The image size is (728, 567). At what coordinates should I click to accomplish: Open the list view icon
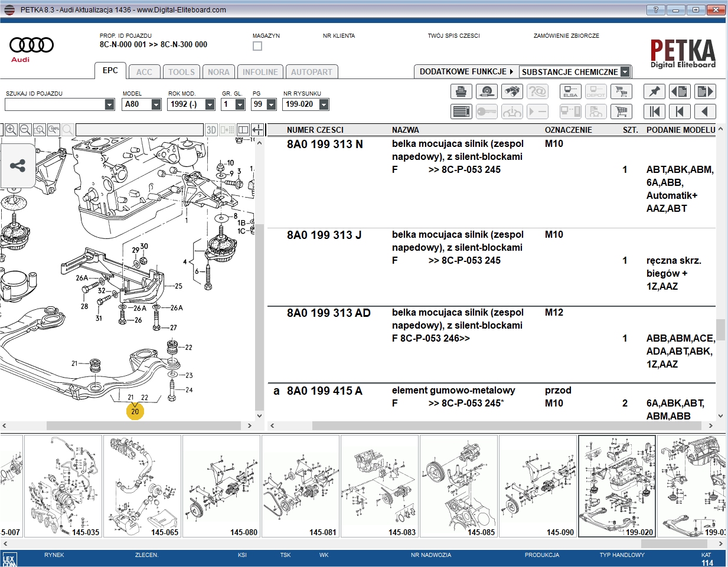(461, 112)
